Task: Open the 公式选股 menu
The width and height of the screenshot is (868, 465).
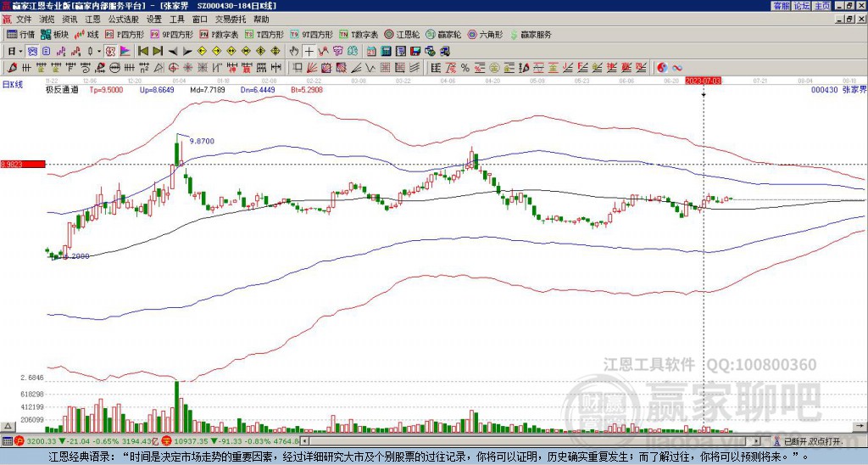Action: [x=124, y=20]
